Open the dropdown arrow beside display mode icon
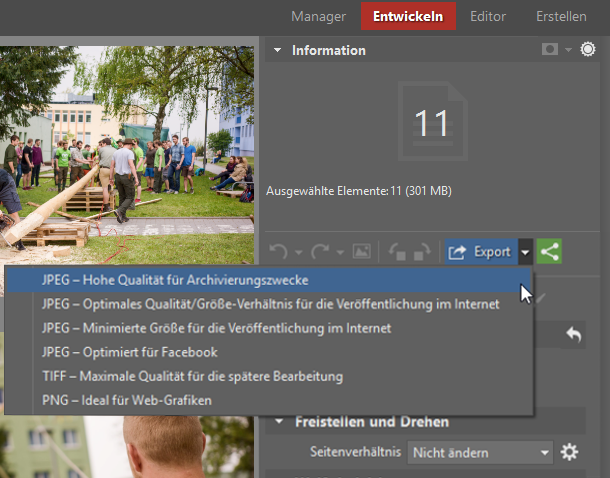This screenshot has width=610, height=478. 568,50
